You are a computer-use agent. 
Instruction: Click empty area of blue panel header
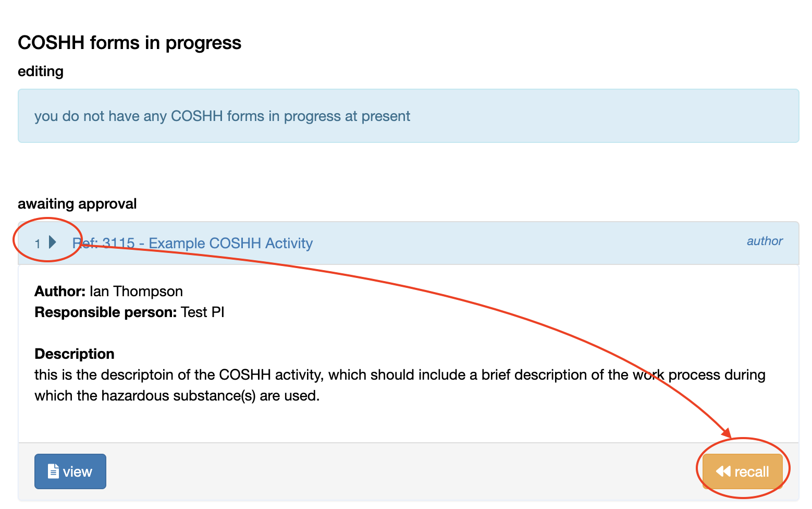(x=521, y=243)
